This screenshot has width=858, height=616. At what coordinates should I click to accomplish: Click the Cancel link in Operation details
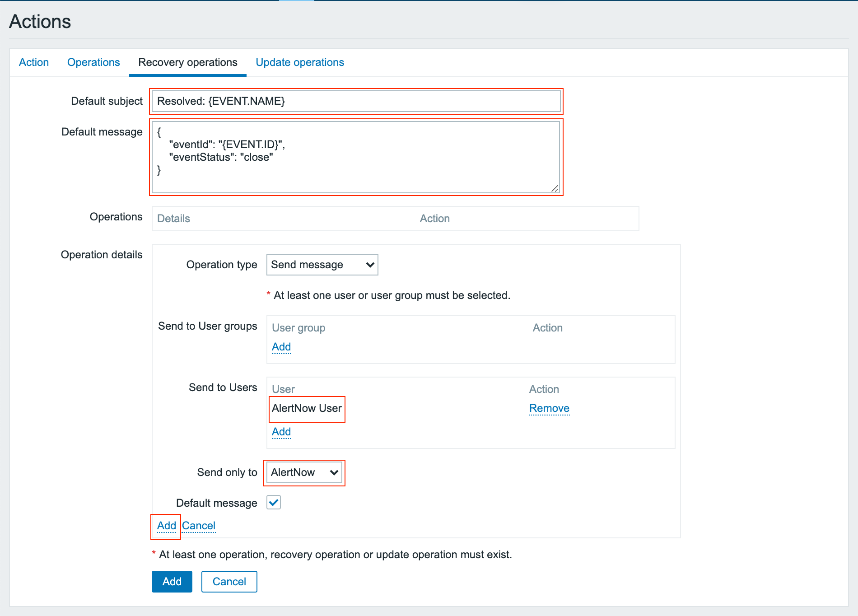[199, 526]
